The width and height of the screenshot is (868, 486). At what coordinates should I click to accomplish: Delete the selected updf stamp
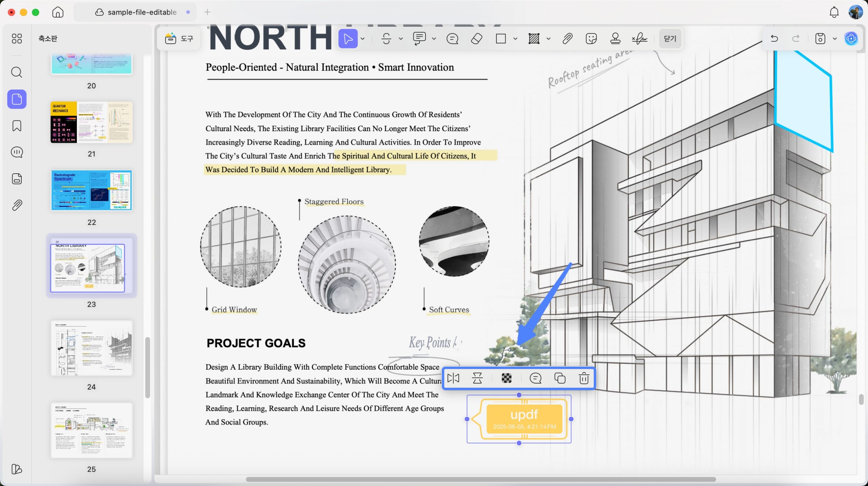584,378
